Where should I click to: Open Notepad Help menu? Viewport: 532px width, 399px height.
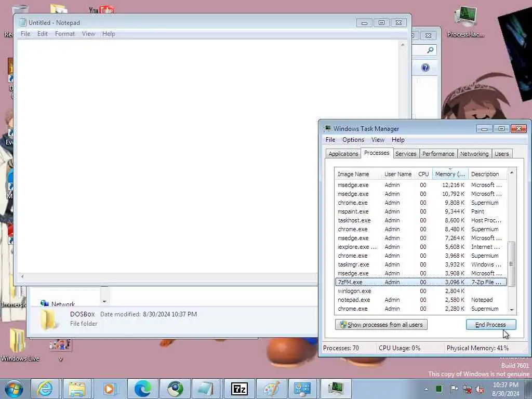(109, 34)
